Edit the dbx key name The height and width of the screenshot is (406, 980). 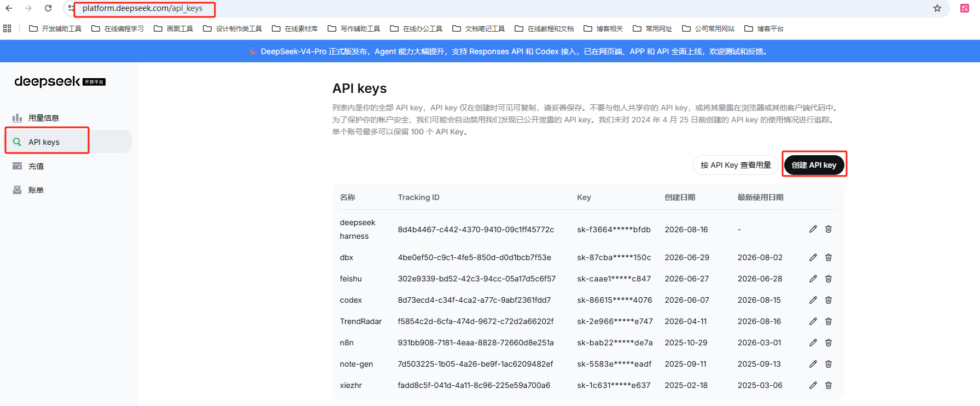click(813, 257)
